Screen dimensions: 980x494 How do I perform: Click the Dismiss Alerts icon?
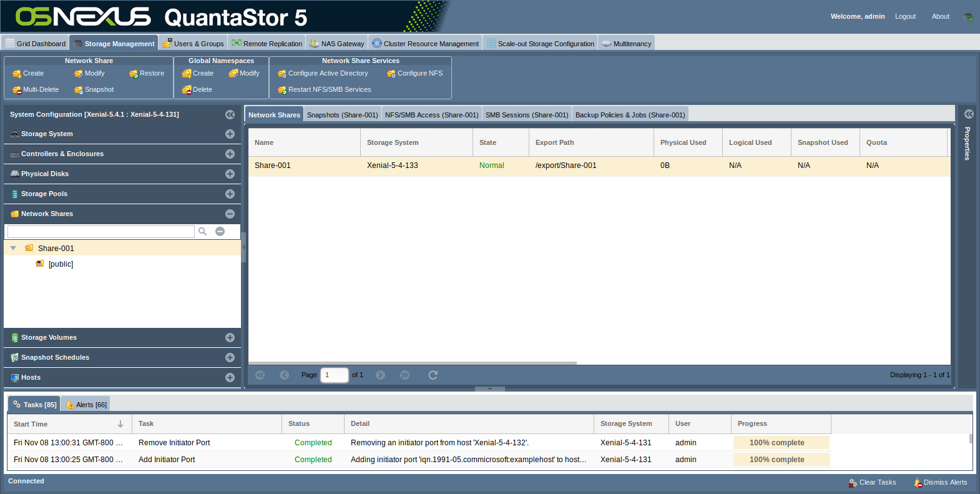click(918, 483)
